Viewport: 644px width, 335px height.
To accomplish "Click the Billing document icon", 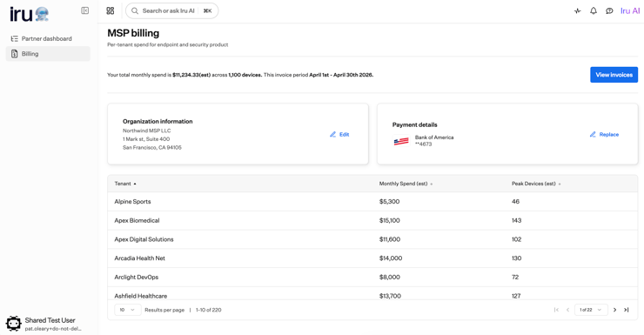I will (15, 54).
